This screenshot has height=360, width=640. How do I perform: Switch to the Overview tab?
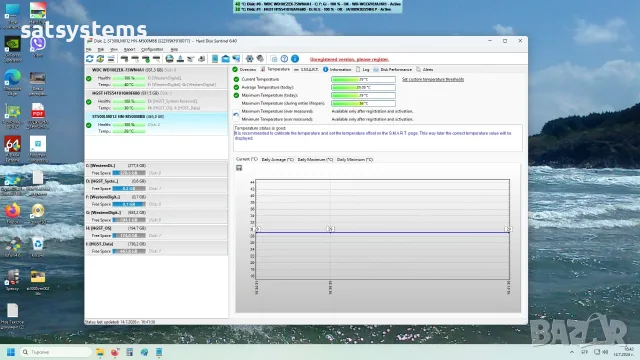pos(244,70)
